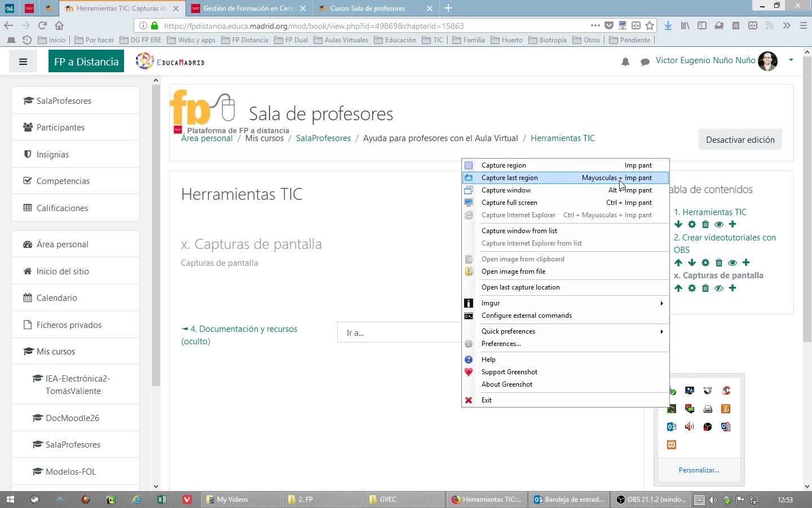812x508 pixels.
Task: Click Open image from file entry
Action: pyautogui.click(x=565, y=271)
